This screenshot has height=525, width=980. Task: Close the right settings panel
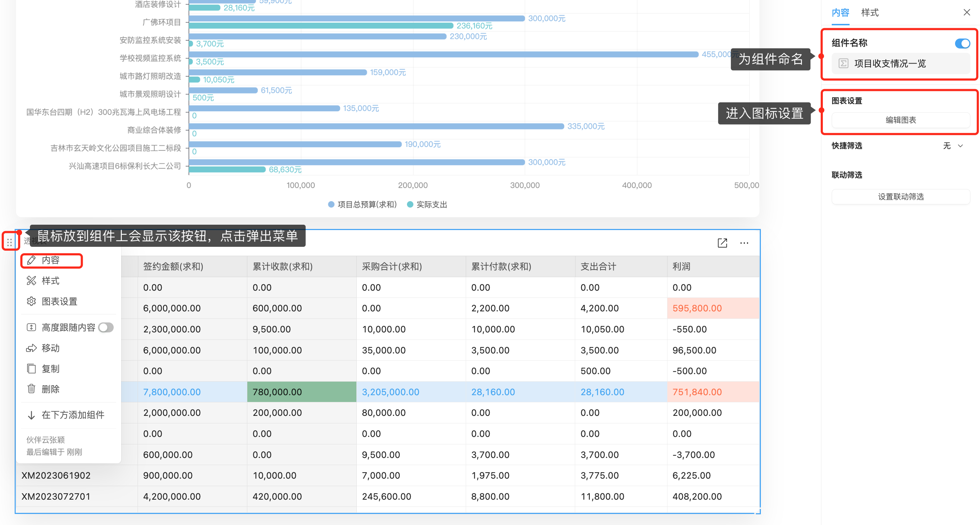click(x=967, y=12)
